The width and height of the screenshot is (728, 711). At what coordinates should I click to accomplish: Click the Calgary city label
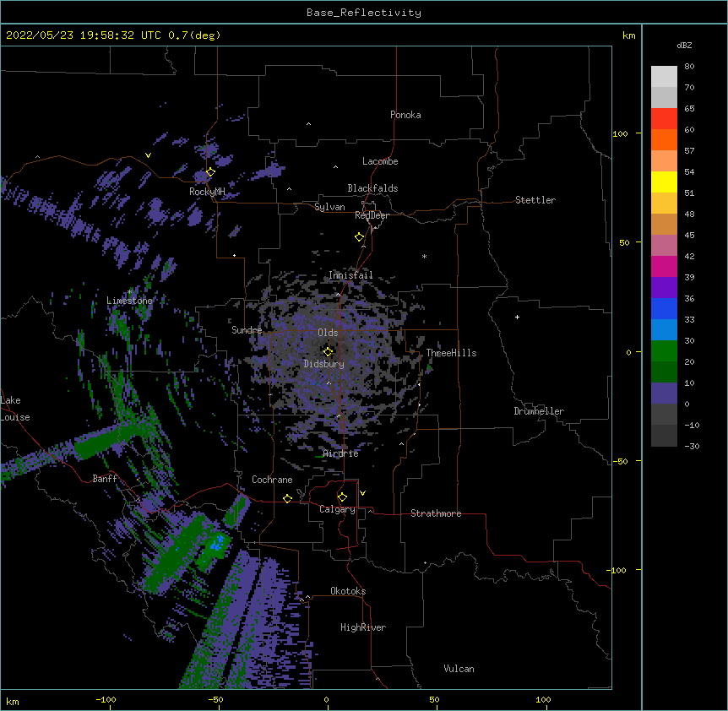click(337, 509)
